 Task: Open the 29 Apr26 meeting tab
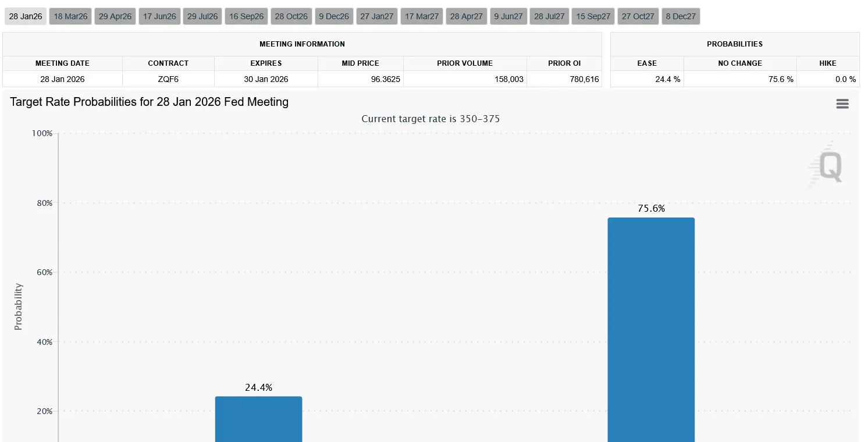tap(115, 16)
